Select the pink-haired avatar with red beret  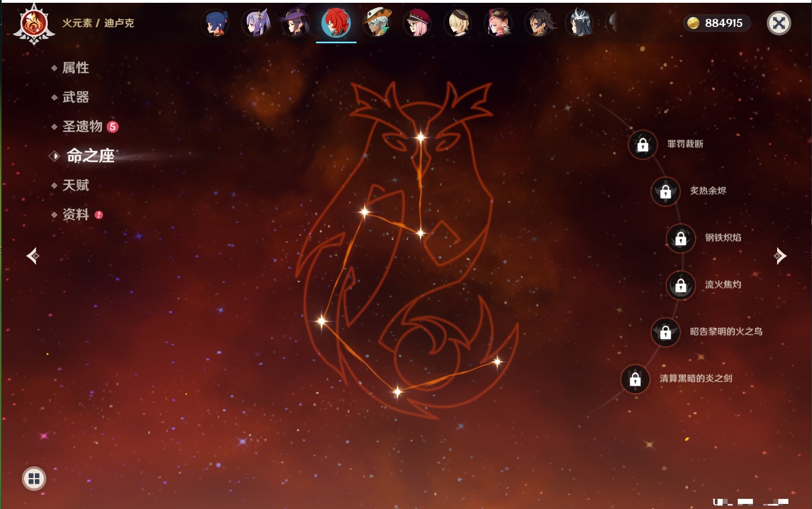point(417,23)
